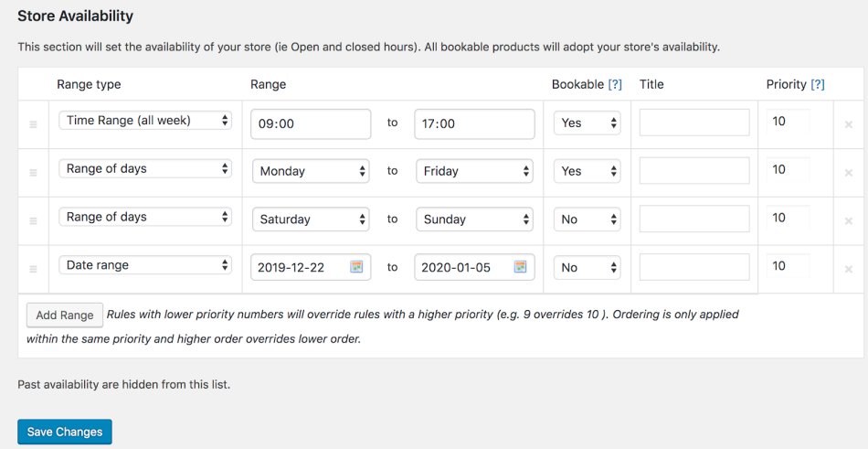Change the Sunday end day dropdown
Viewport: 868px width, 449px height.
pos(474,219)
